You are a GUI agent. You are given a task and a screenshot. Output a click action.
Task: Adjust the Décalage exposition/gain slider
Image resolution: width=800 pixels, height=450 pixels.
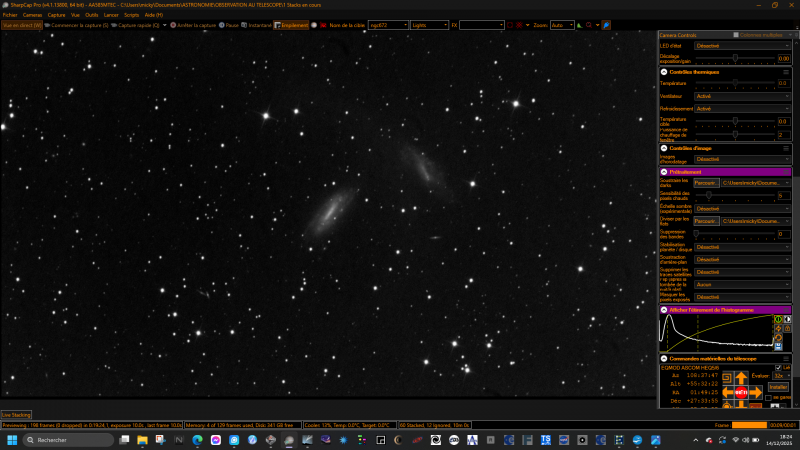click(x=735, y=58)
